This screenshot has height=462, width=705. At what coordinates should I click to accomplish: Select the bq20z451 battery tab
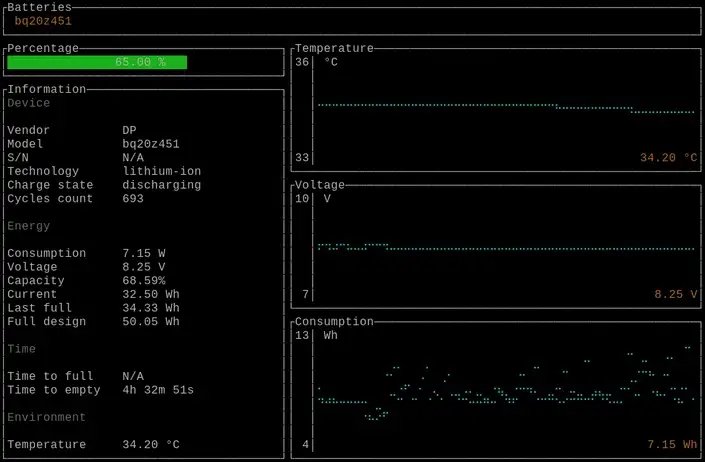(x=43, y=21)
